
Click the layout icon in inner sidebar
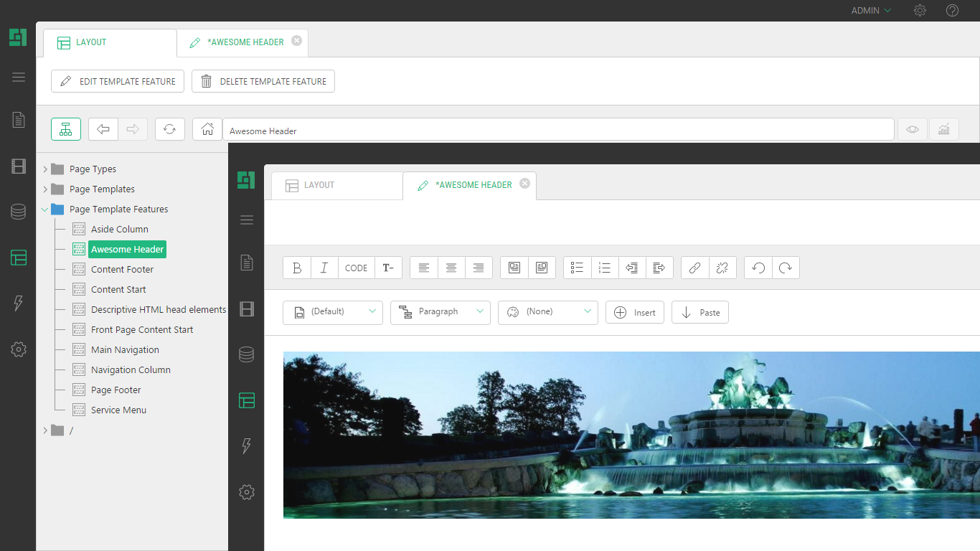pos(247,400)
